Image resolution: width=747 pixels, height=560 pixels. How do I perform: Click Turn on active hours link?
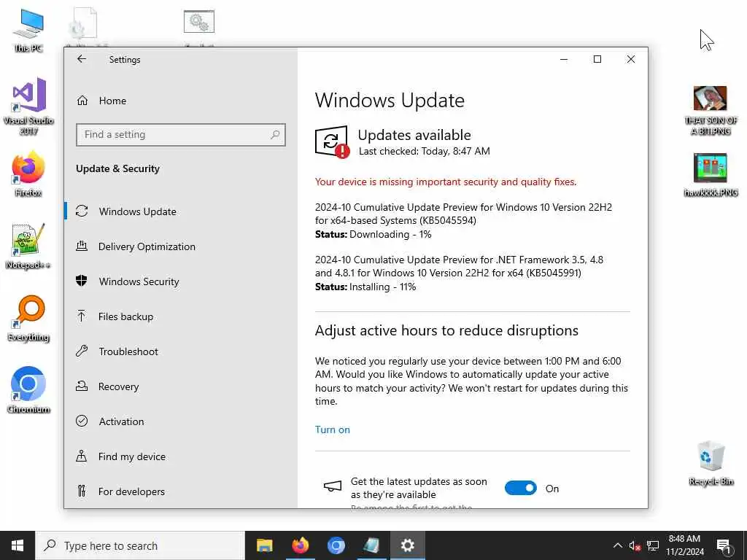pos(333,429)
